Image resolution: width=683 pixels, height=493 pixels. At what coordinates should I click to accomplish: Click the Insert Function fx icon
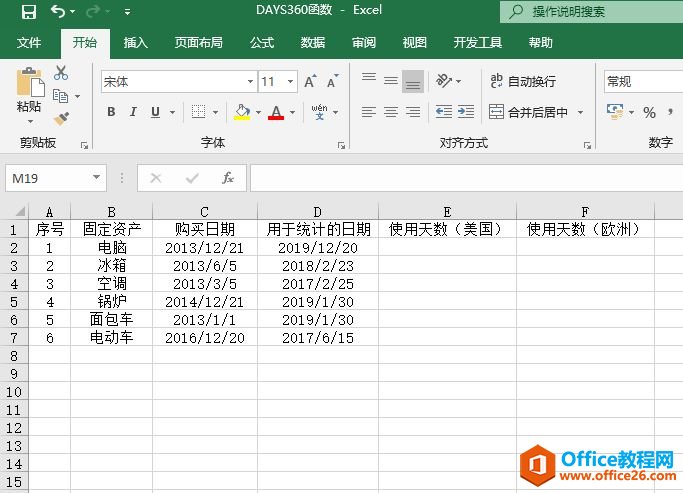[228, 178]
